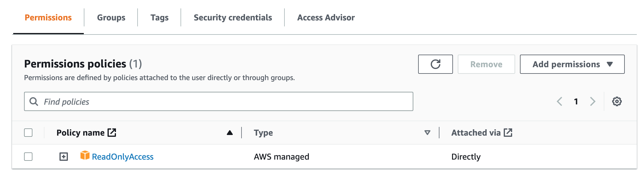Click the magnifier icon in Find policies

(34, 101)
